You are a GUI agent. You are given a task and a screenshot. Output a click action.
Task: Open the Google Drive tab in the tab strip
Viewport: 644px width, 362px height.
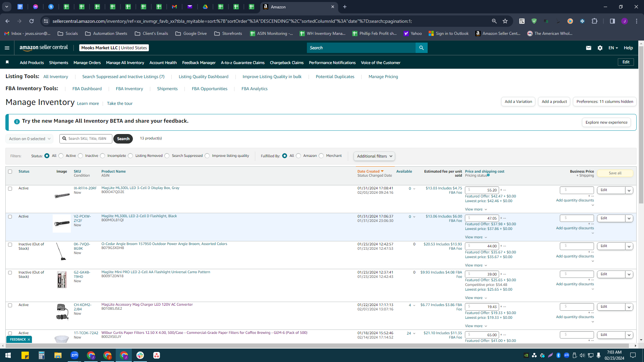pyautogui.click(x=205, y=7)
